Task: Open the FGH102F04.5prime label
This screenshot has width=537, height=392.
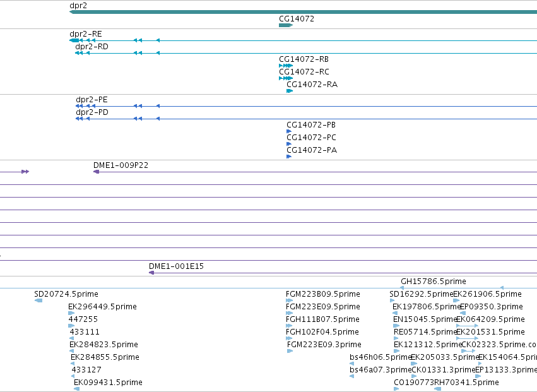Action: click(x=322, y=332)
